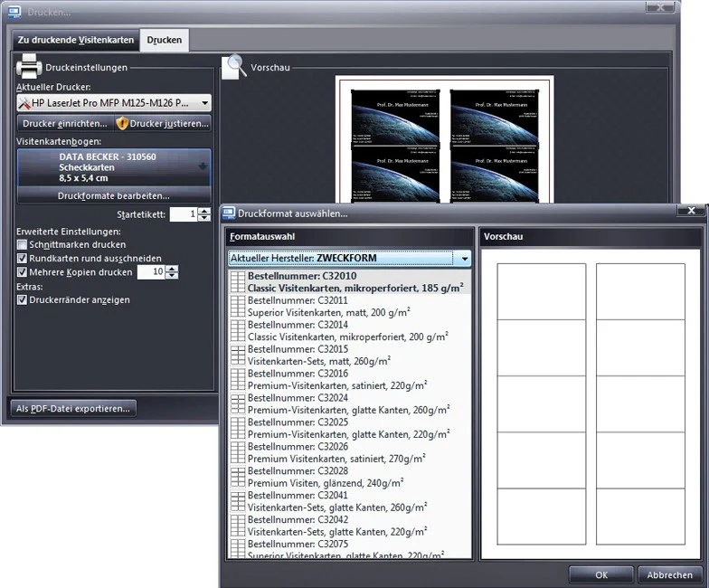Increase the Startetikett stepper value
709x588 pixels.
(x=204, y=212)
